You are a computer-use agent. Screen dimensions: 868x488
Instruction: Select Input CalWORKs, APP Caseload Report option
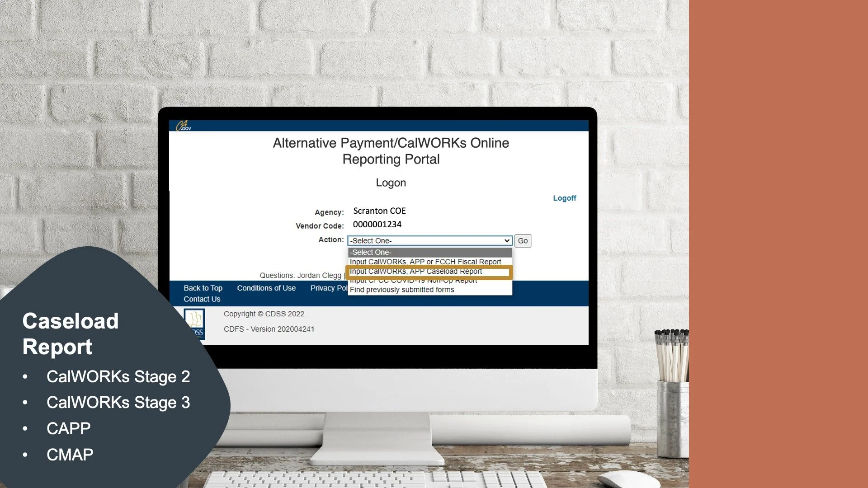click(x=416, y=271)
